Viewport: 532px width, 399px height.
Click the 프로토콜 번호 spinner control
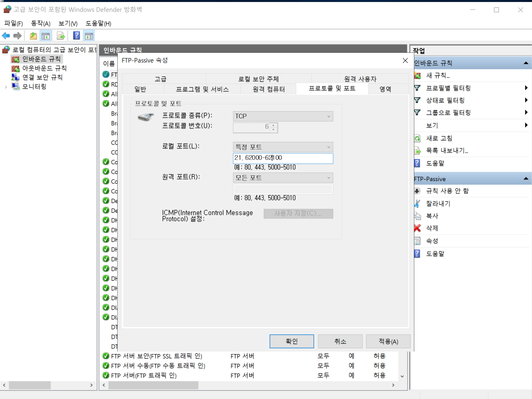[x=274, y=128]
